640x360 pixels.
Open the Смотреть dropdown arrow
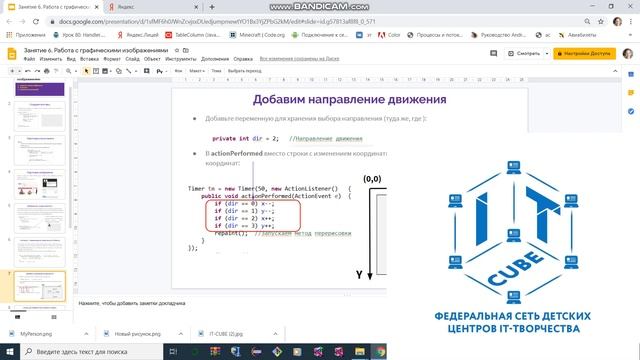[x=547, y=53]
